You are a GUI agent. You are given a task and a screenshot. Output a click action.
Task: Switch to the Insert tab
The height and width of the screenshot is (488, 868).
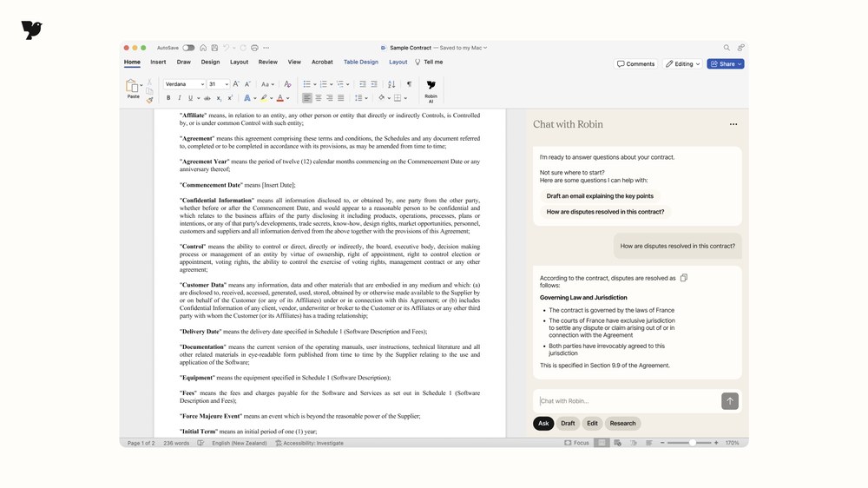pyautogui.click(x=158, y=62)
